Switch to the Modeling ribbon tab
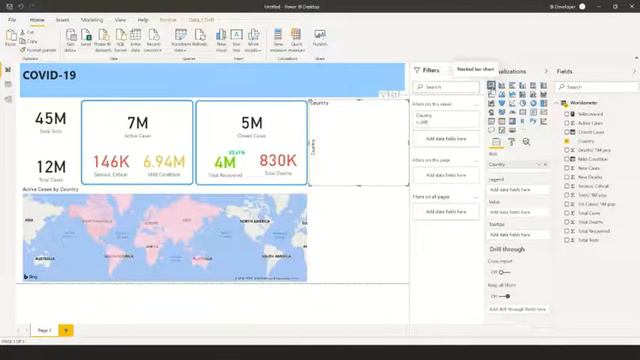Screen dimensions: 640x360 (x=92, y=20)
